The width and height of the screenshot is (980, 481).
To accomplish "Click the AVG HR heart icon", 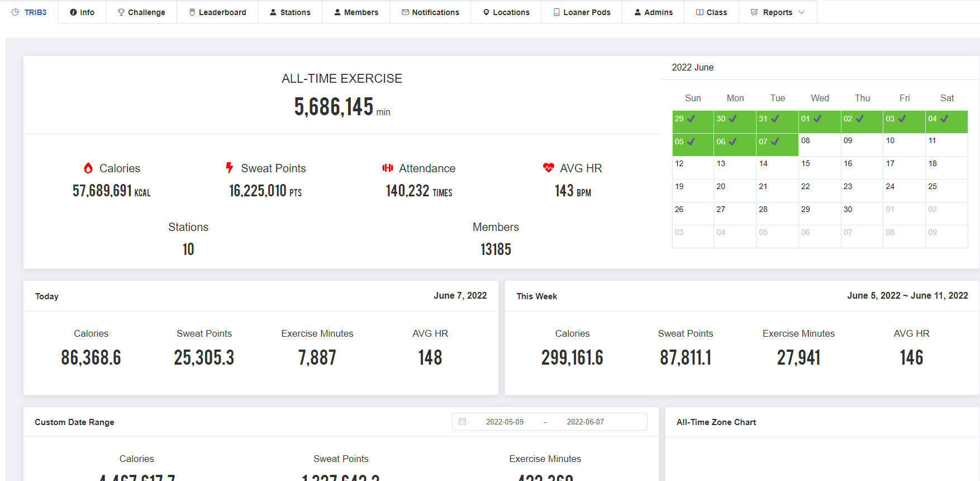I will (x=548, y=168).
